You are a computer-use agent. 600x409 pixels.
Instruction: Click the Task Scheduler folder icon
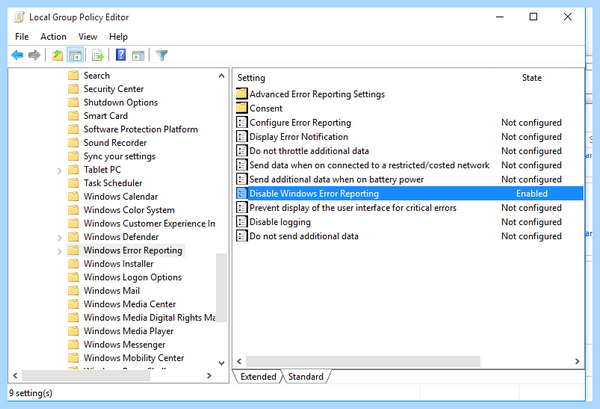click(x=73, y=183)
